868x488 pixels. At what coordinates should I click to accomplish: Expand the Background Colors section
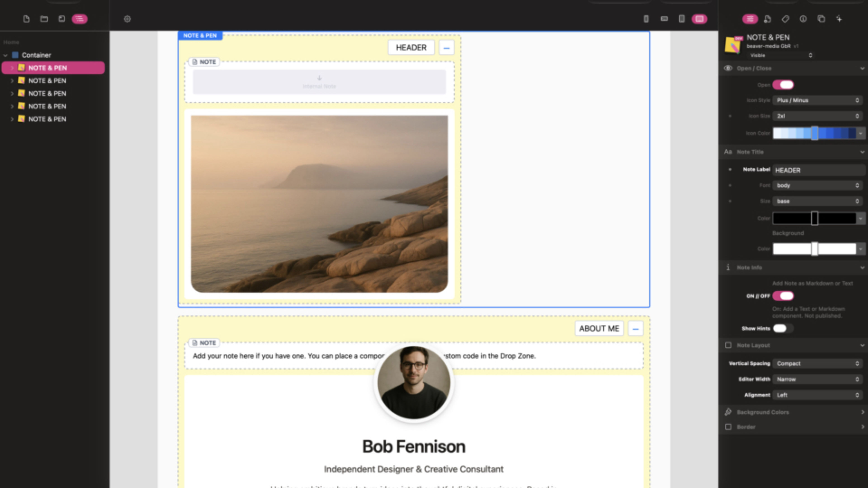(793, 412)
